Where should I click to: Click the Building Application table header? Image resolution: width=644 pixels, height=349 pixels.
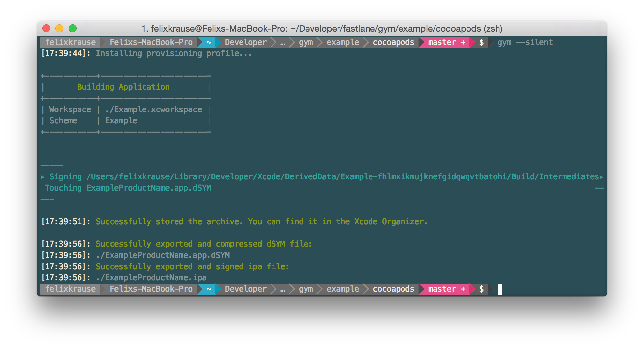click(x=123, y=87)
